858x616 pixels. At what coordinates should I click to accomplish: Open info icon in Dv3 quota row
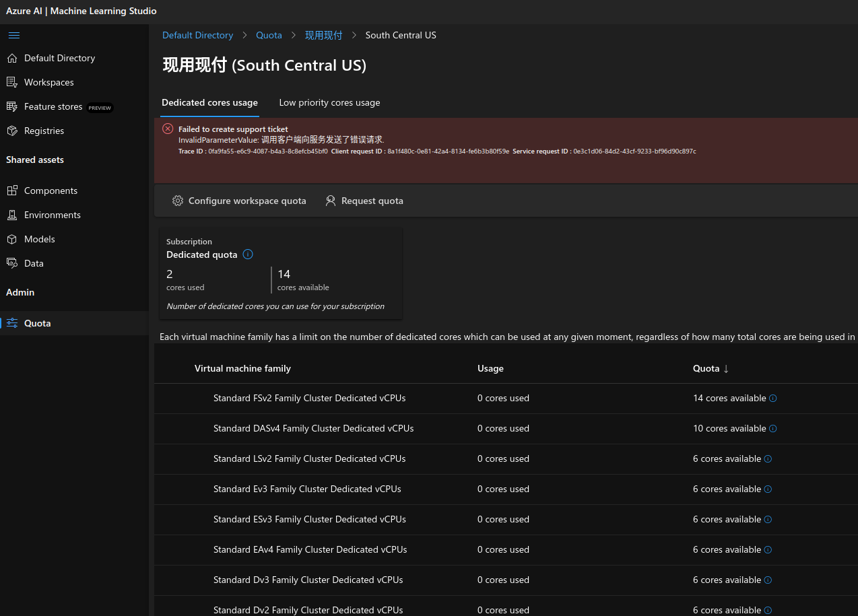[x=768, y=580]
